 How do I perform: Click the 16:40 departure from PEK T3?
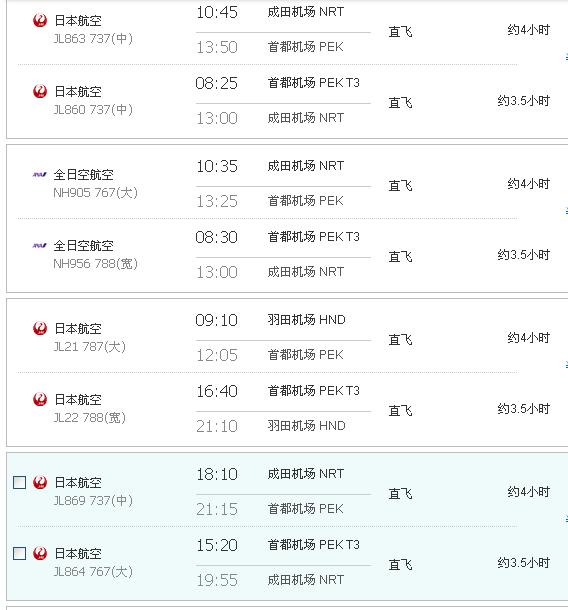[217, 391]
